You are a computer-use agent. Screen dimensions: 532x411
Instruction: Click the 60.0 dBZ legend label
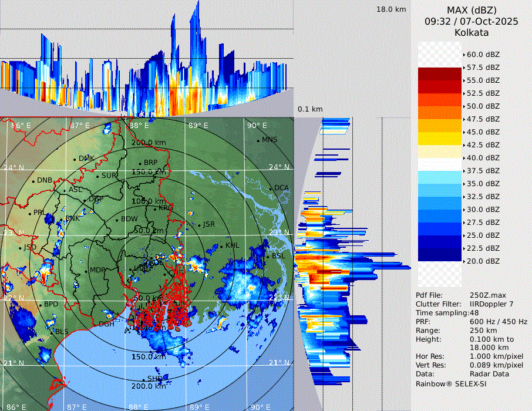click(x=483, y=54)
